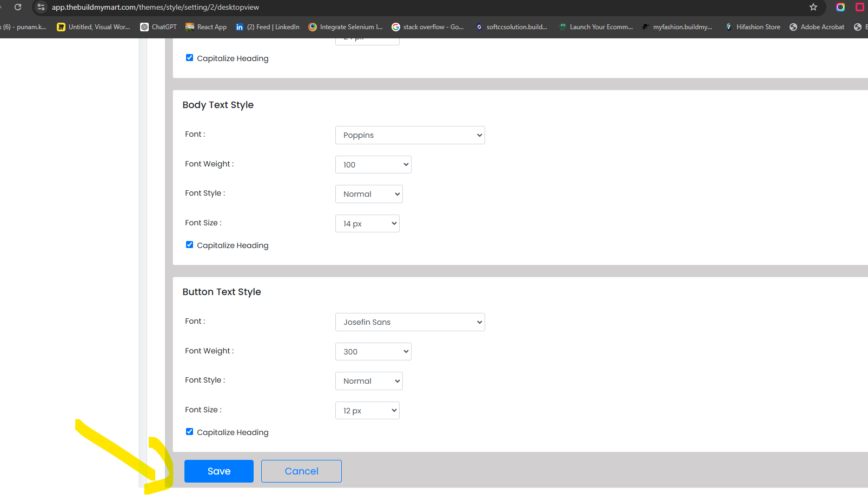
Task: Open the stack overflow - Go... bookmark
Action: click(x=428, y=27)
